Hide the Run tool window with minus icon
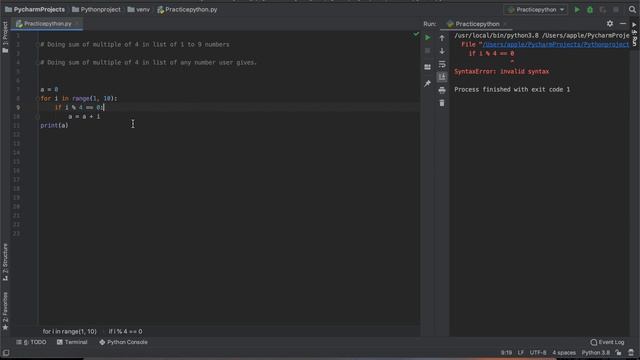Screen dimensions: 640x360 click(x=623, y=24)
